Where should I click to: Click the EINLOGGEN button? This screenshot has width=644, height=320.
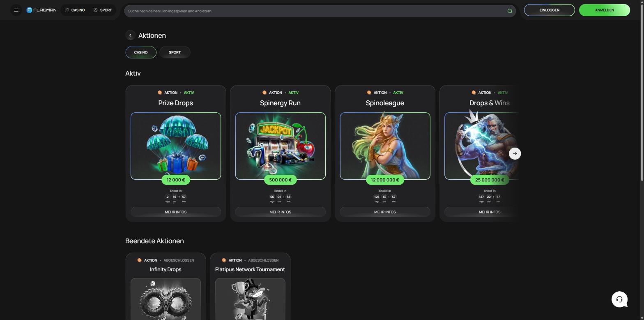[549, 10]
